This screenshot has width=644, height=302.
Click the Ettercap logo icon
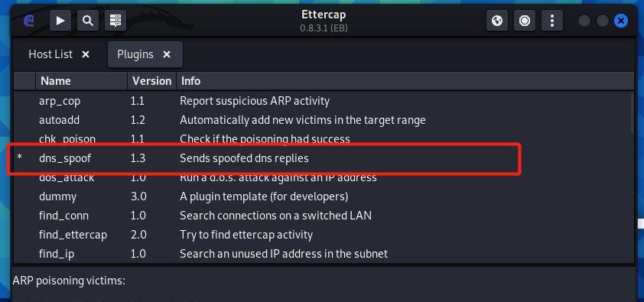[x=29, y=21]
